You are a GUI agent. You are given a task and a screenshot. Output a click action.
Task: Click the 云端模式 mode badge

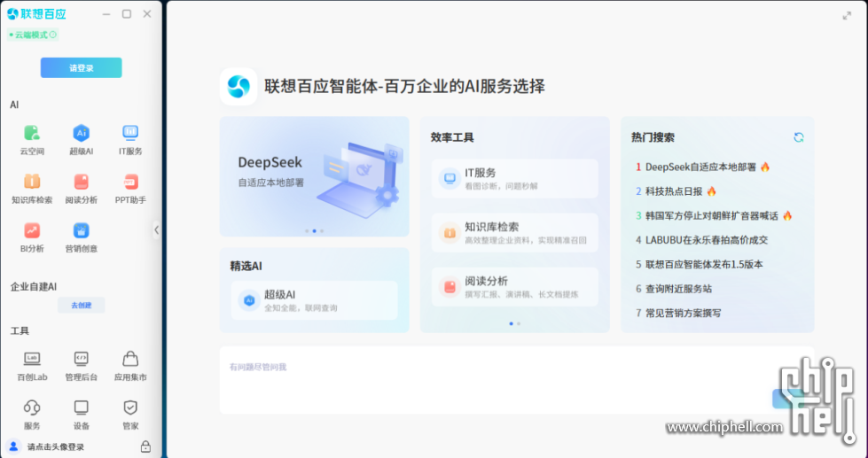33,35
